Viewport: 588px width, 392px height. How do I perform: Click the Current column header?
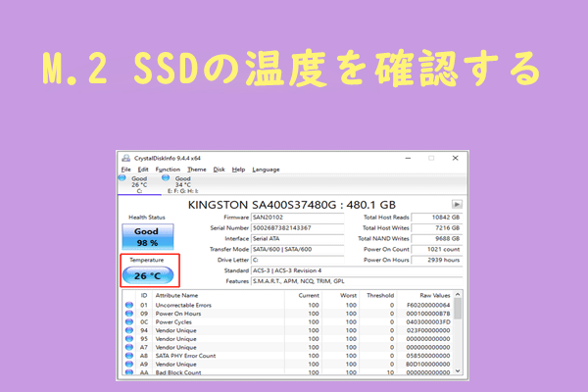click(x=304, y=296)
